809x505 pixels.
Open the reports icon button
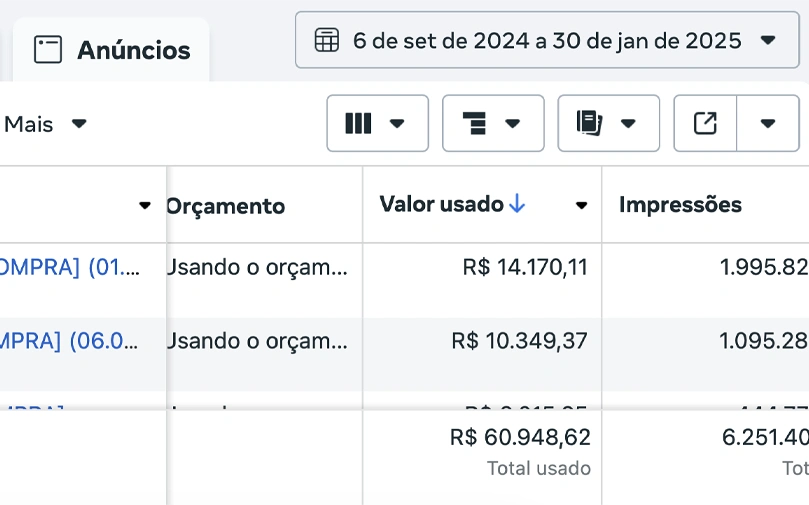pyautogui.click(x=608, y=123)
